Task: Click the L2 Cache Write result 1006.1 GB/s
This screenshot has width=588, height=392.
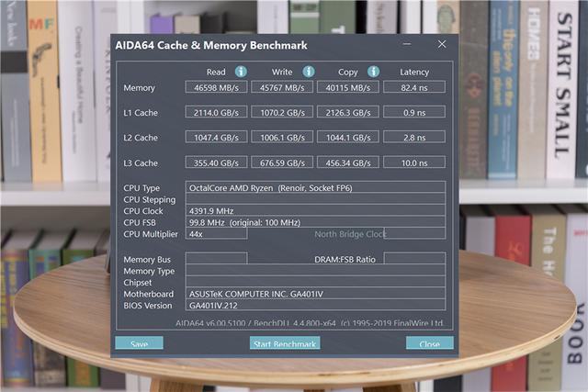Action: (x=281, y=137)
